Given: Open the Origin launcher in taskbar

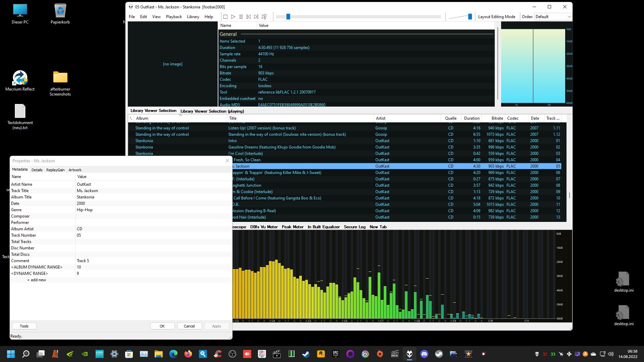Looking at the screenshot, I should [x=380, y=354].
